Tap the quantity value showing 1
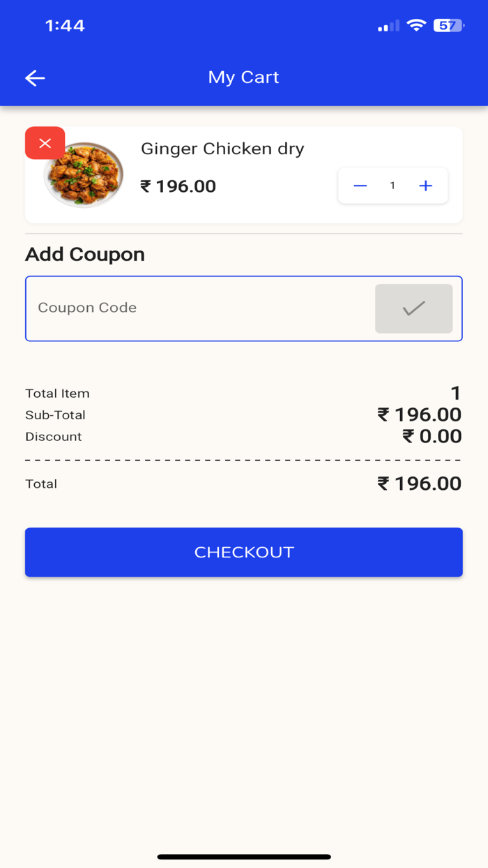 [392, 186]
